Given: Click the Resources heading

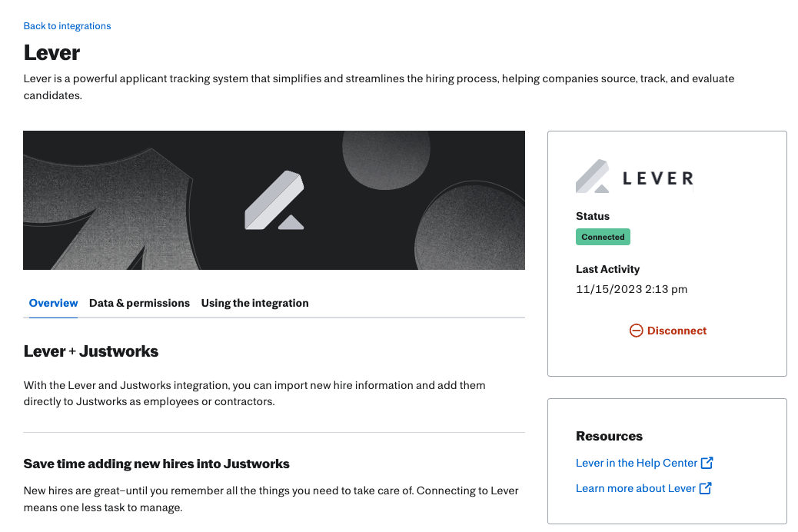Looking at the screenshot, I should 609,436.
